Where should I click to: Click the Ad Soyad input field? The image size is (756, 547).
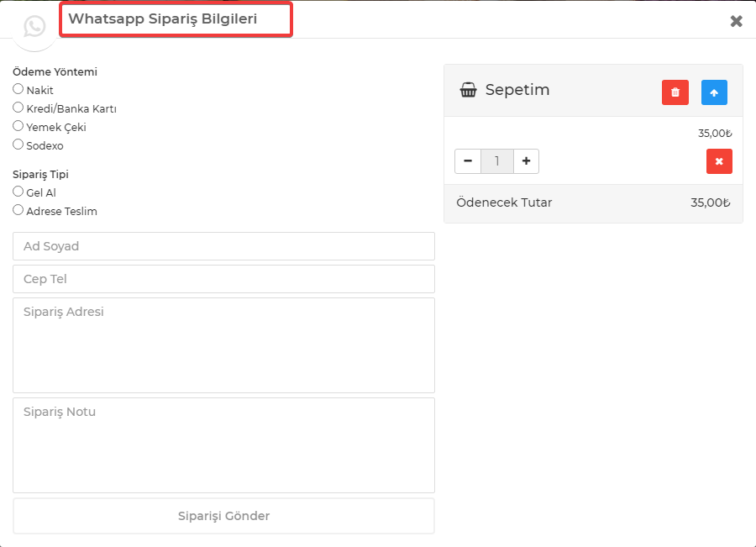pos(223,246)
